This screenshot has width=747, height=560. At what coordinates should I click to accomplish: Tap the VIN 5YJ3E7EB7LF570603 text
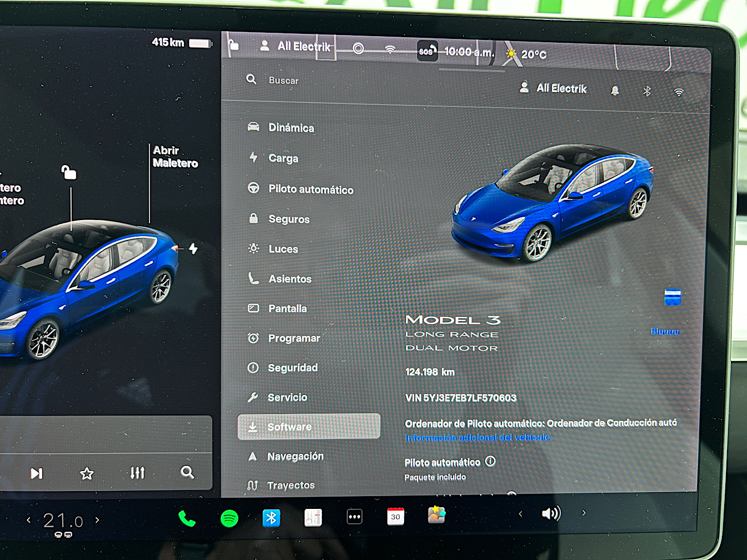pos(461,398)
